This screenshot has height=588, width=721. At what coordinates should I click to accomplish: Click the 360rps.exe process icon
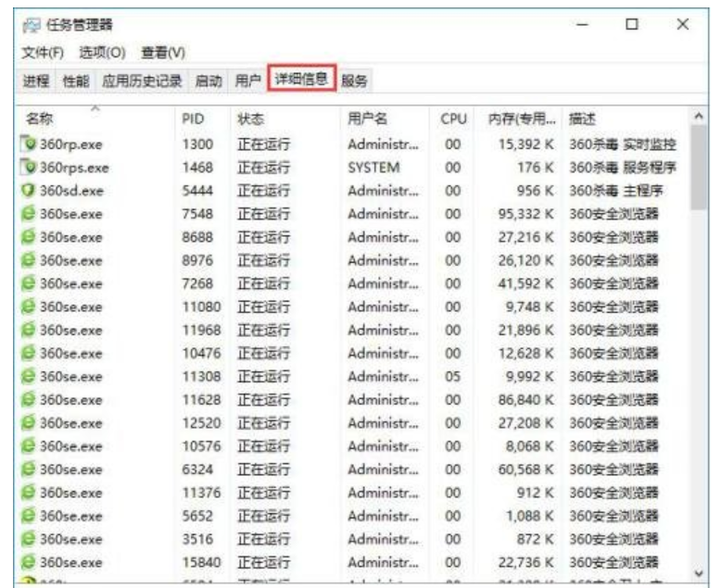pyautogui.click(x=29, y=168)
